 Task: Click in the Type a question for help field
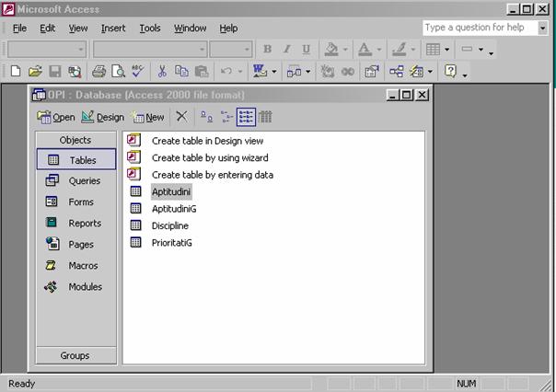point(481,28)
